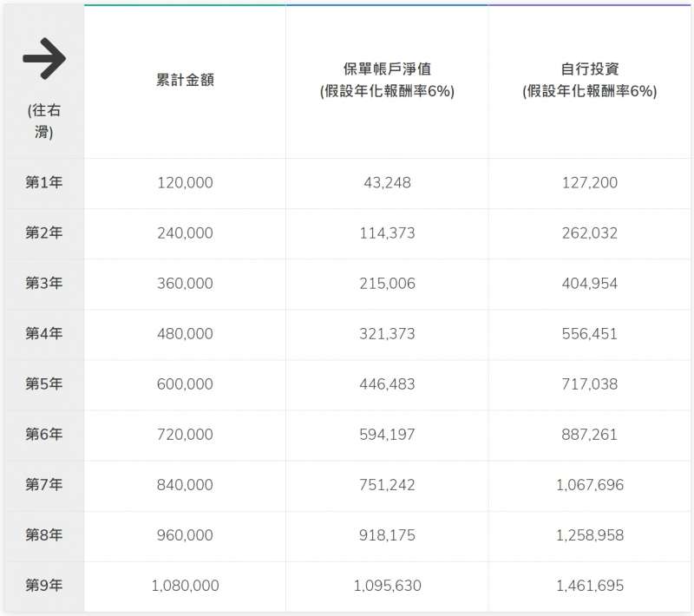Viewport: 694px width, 616px height.
Task: Select the 第8年 row label
Action: [44, 535]
